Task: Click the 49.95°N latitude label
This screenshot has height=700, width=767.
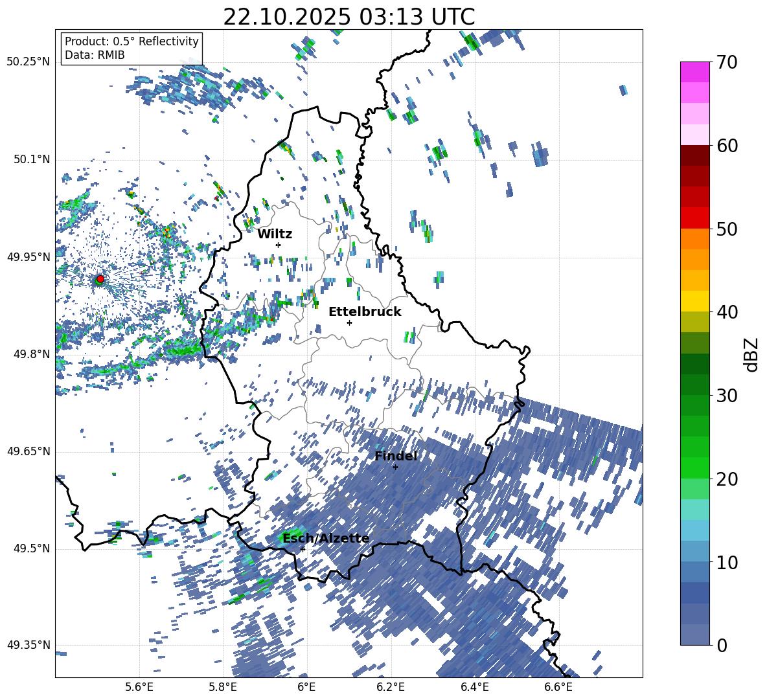Action: click(x=29, y=257)
